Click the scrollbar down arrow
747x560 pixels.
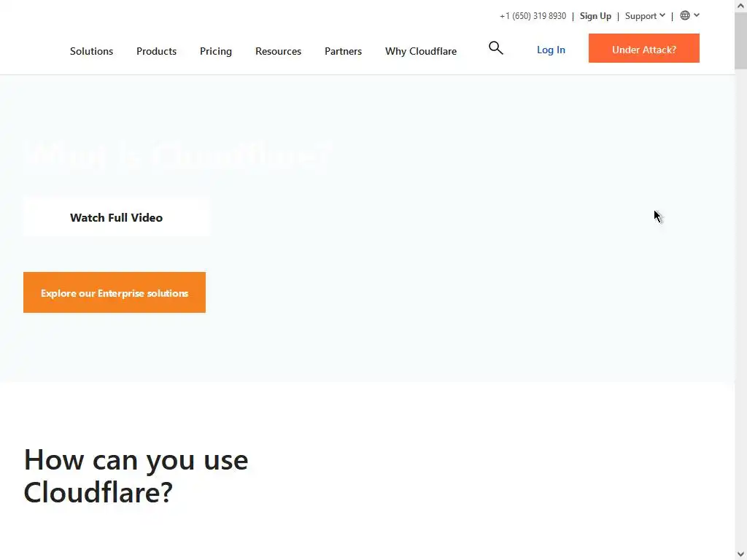coord(741,554)
